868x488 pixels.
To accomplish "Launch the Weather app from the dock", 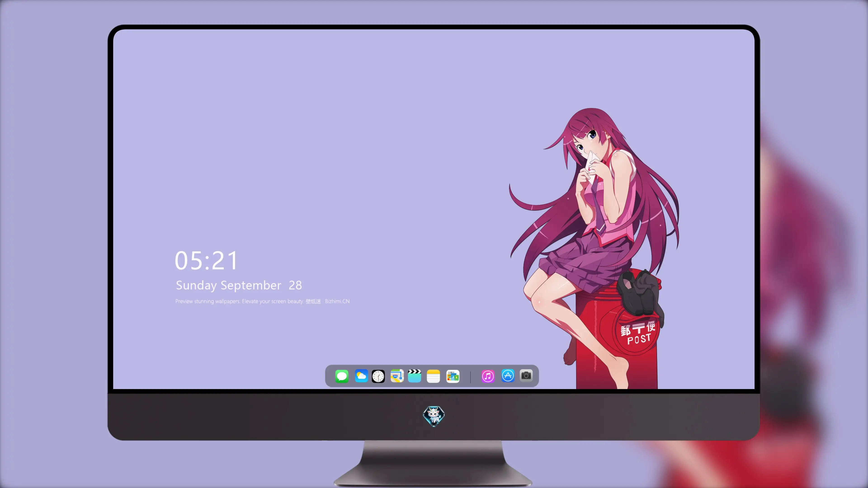I will pos(361,376).
